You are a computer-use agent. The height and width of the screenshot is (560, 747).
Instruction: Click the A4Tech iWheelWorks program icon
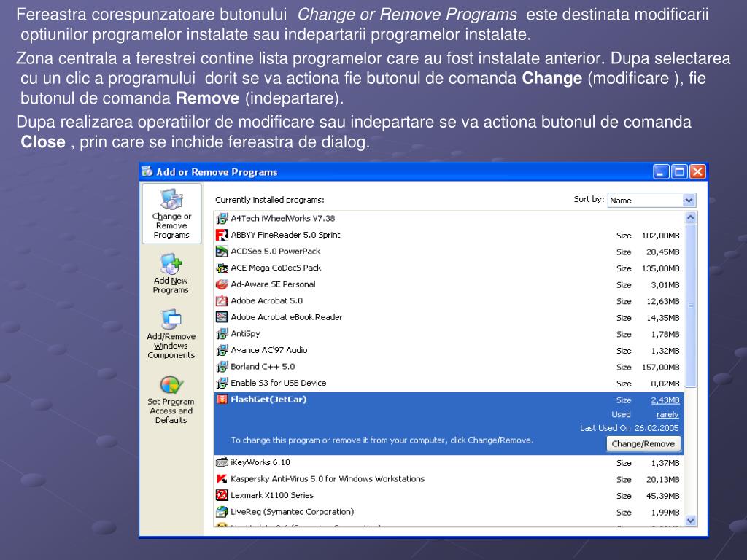[x=222, y=219]
